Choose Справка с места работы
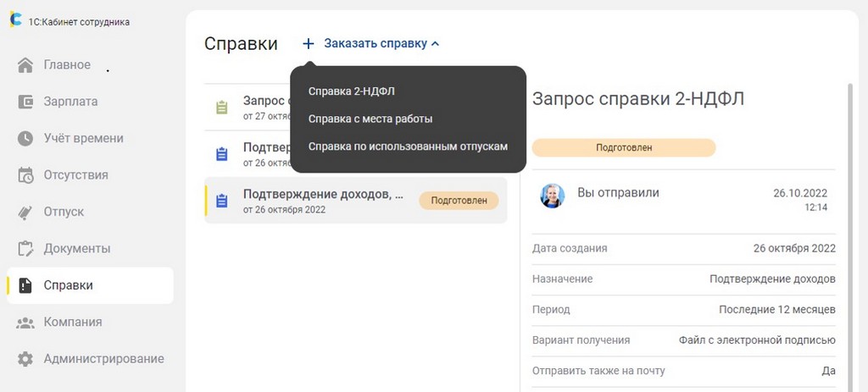Image resolution: width=868 pixels, height=392 pixels. [370, 119]
